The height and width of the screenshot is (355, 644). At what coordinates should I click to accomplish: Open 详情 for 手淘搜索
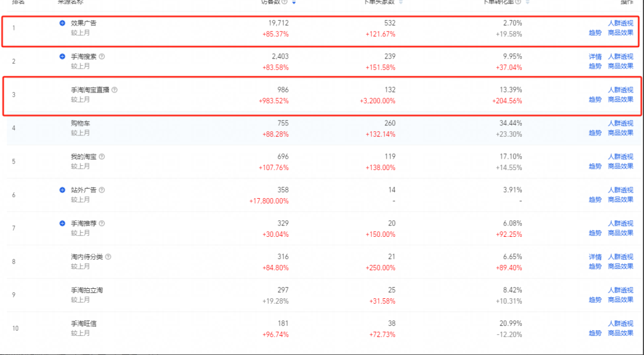(595, 56)
